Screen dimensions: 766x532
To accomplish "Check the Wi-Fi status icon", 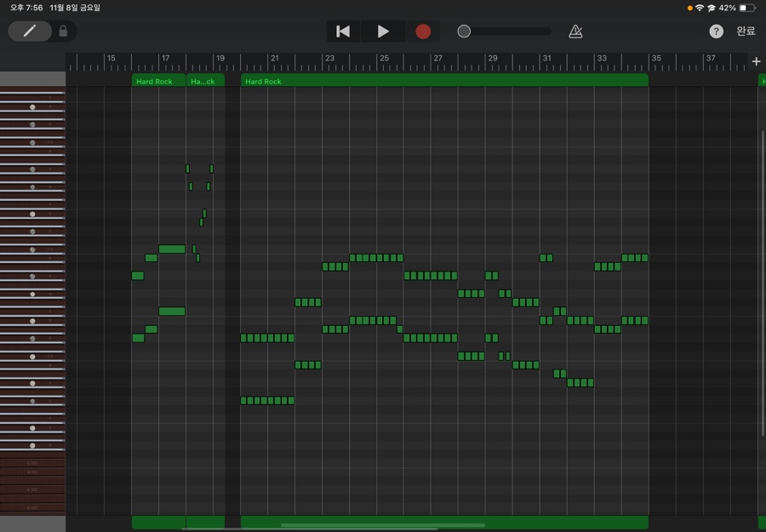I will tap(700, 8).
